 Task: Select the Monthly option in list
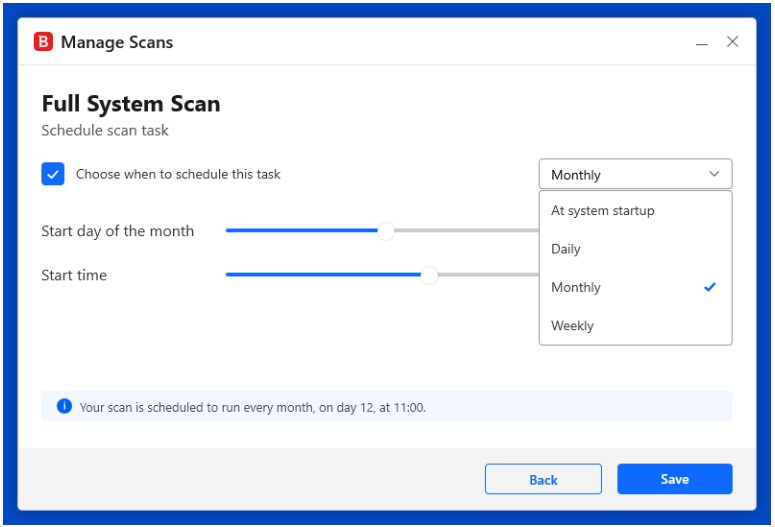[x=576, y=287]
